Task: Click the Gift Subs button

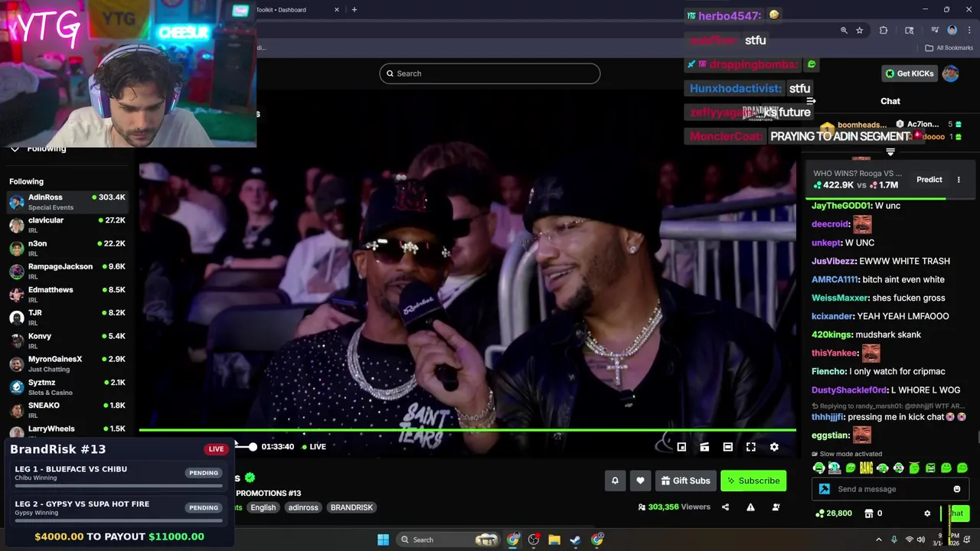Action: (685, 481)
